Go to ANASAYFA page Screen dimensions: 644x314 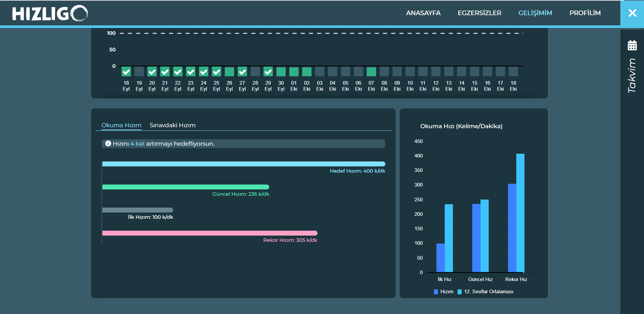pyautogui.click(x=423, y=13)
